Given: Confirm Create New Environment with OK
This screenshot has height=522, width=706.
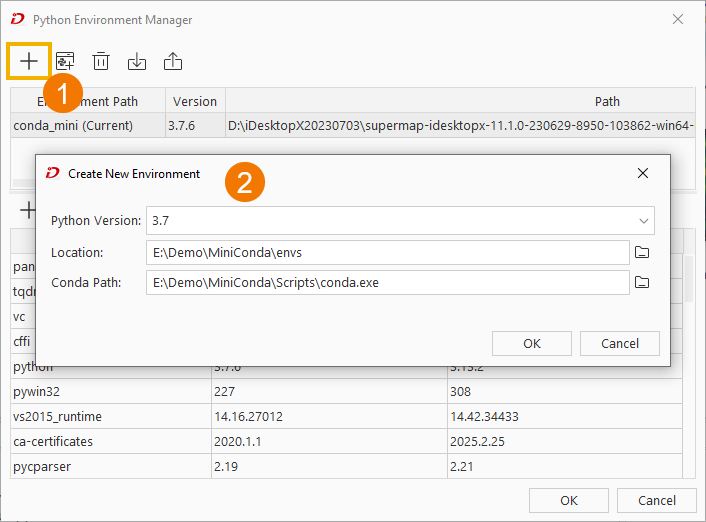Looking at the screenshot, I should click(532, 343).
